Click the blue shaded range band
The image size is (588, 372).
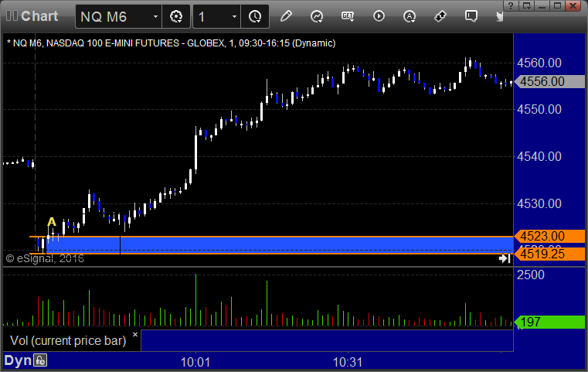[280, 245]
